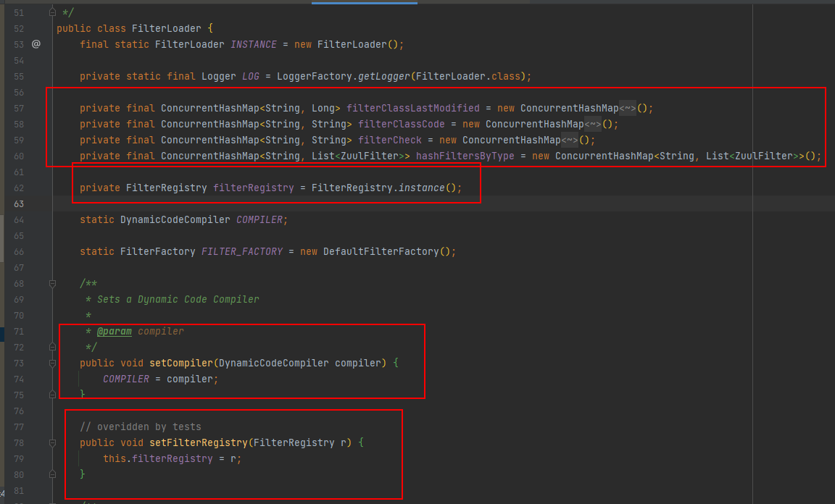The image size is (835, 504).
Task: Click the INSTANCE constant on line 53
Action: pos(254,44)
